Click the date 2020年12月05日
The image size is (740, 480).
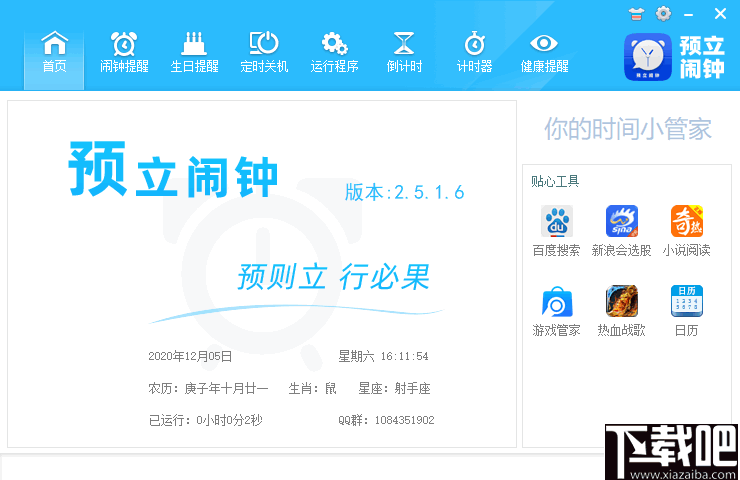click(190, 356)
